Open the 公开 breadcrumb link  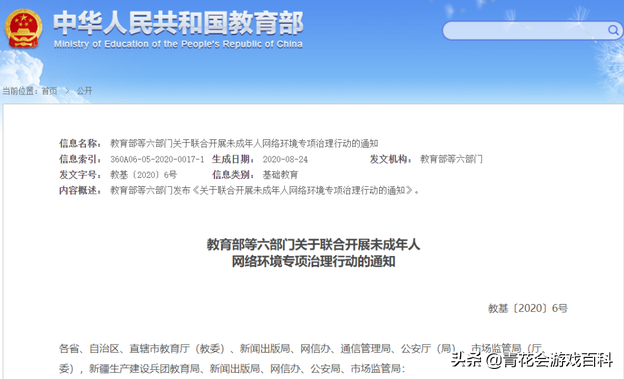pyautogui.click(x=84, y=91)
